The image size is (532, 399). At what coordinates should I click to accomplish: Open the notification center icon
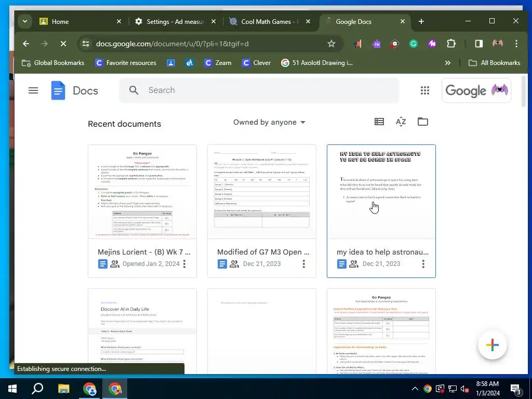coord(516,389)
